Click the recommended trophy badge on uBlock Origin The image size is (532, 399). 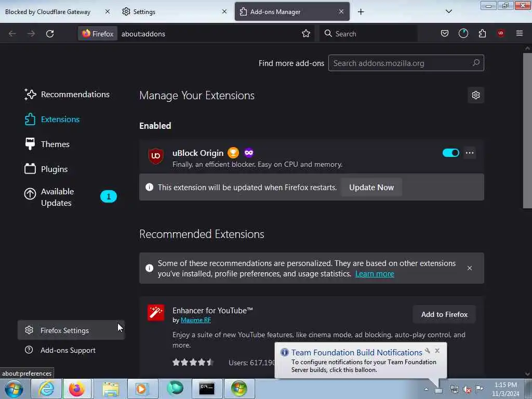[233, 153]
